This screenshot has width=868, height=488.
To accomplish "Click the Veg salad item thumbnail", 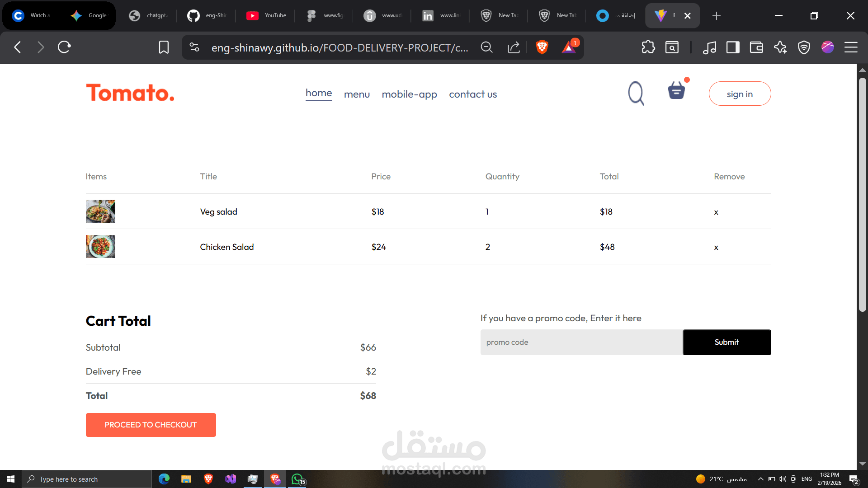I will (x=100, y=211).
